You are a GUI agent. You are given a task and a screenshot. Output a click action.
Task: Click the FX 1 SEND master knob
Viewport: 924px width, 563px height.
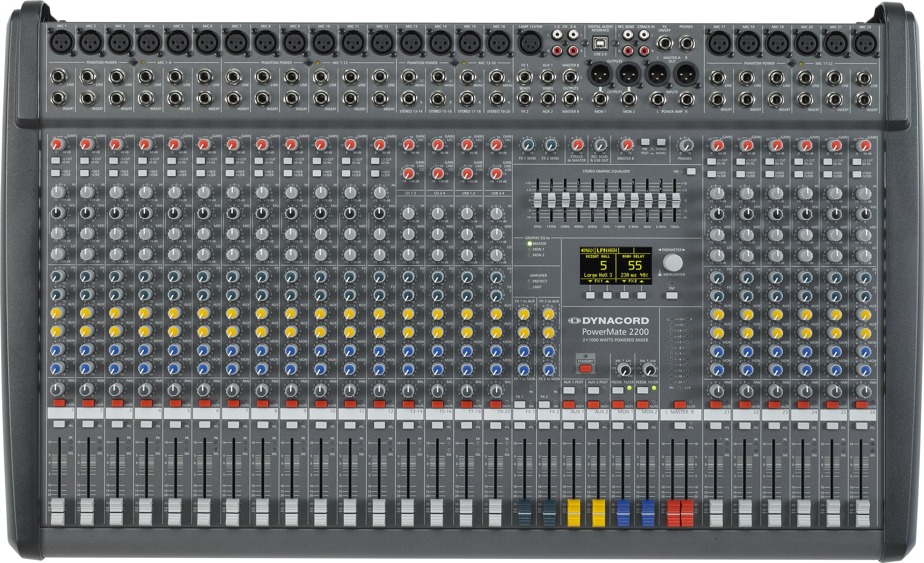(528, 145)
